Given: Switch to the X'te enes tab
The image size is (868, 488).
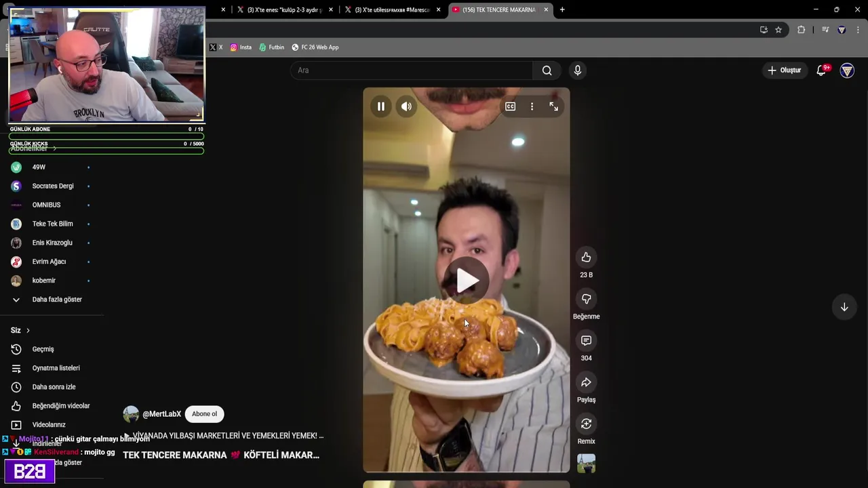Looking at the screenshot, I should point(285,9).
